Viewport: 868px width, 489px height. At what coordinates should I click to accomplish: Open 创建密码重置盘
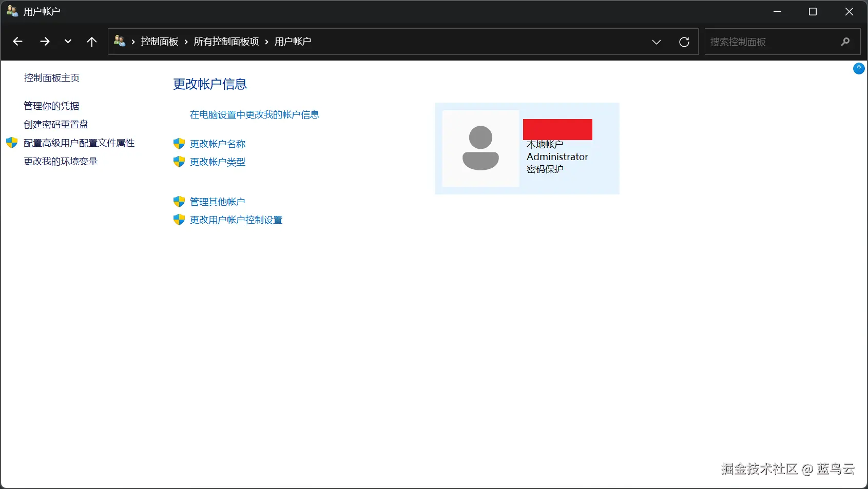pyautogui.click(x=55, y=124)
